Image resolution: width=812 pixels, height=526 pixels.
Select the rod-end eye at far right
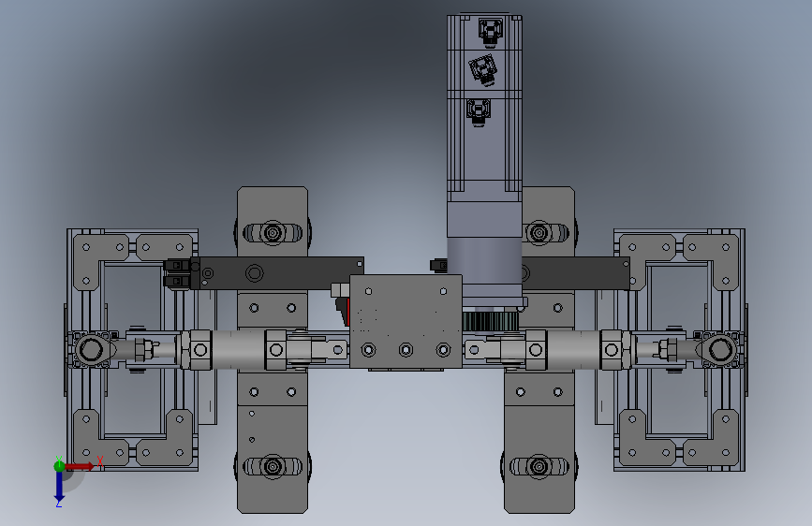(x=720, y=349)
